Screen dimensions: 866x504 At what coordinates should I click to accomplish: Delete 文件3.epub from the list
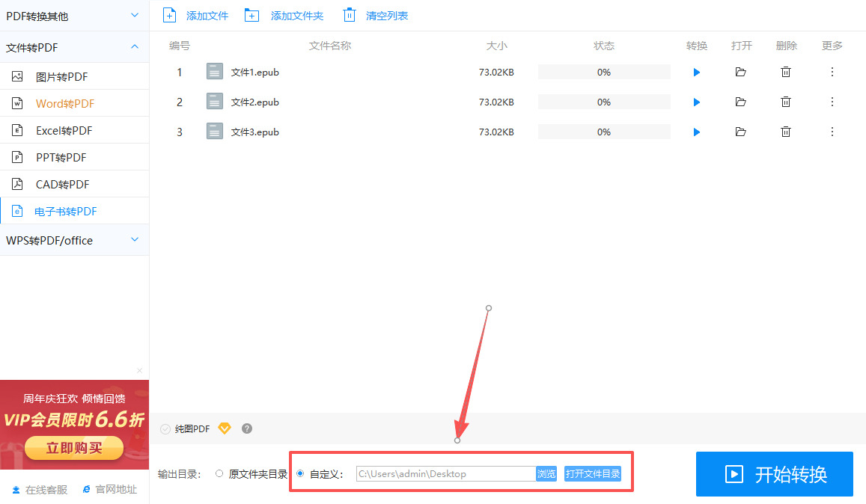tap(785, 132)
